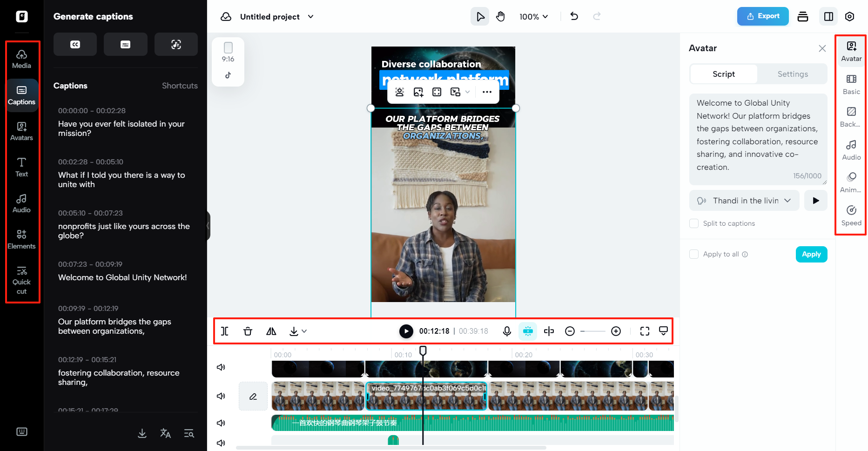The height and width of the screenshot is (451, 868).
Task: Open the Background properties tab
Action: pos(851,117)
